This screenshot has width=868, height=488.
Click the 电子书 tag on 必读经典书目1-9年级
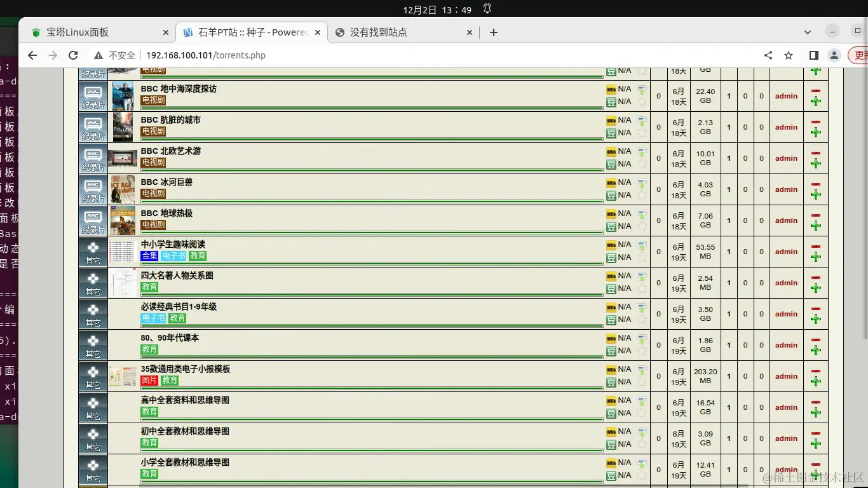(153, 318)
